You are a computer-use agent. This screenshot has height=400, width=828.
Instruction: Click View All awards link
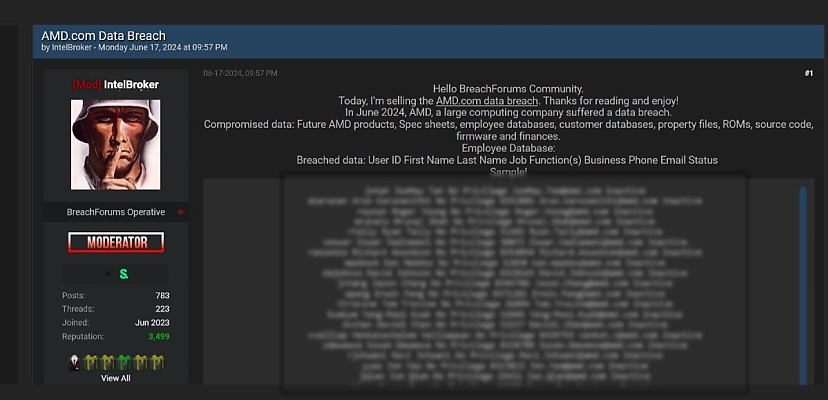(x=116, y=378)
